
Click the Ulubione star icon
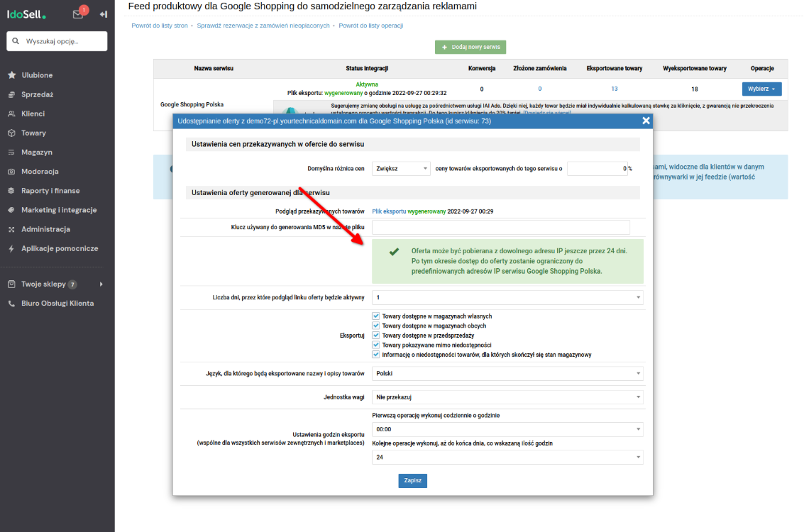pos(12,75)
